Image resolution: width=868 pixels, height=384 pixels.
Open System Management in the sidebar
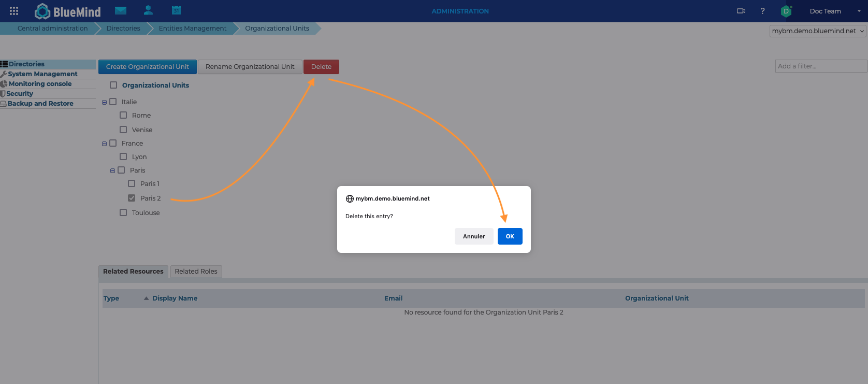(x=42, y=74)
